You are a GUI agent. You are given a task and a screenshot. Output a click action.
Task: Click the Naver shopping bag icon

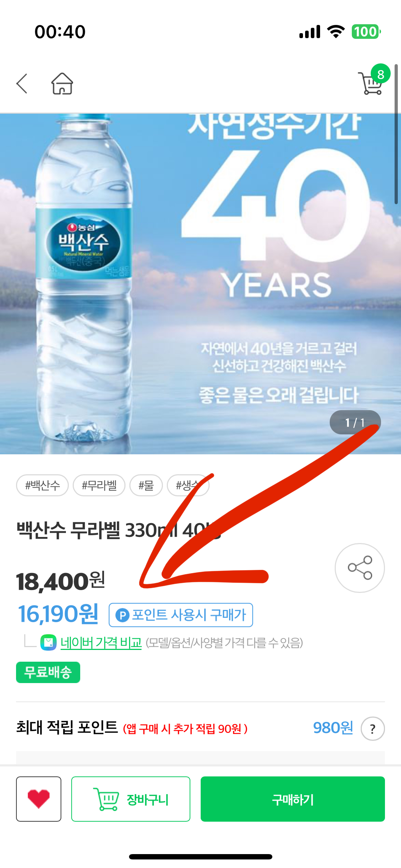48,642
